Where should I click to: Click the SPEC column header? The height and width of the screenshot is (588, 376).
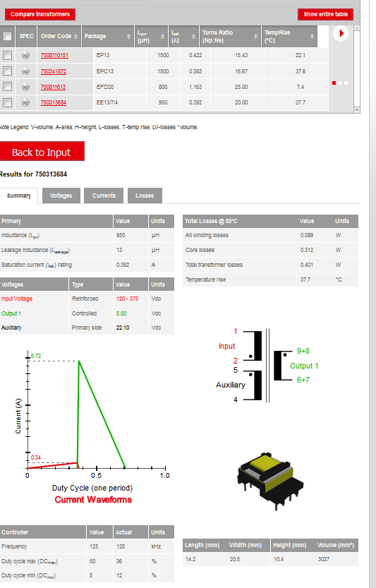(26, 37)
